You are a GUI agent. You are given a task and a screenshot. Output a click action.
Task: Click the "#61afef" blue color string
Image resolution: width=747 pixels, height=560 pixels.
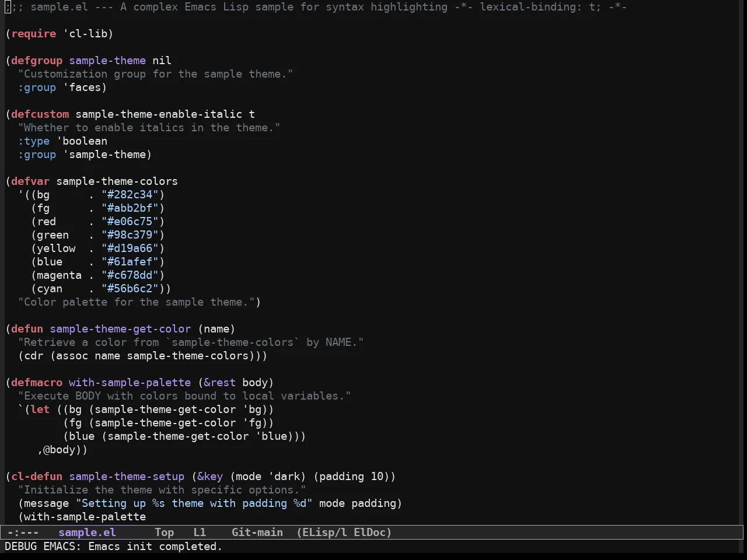tap(130, 262)
